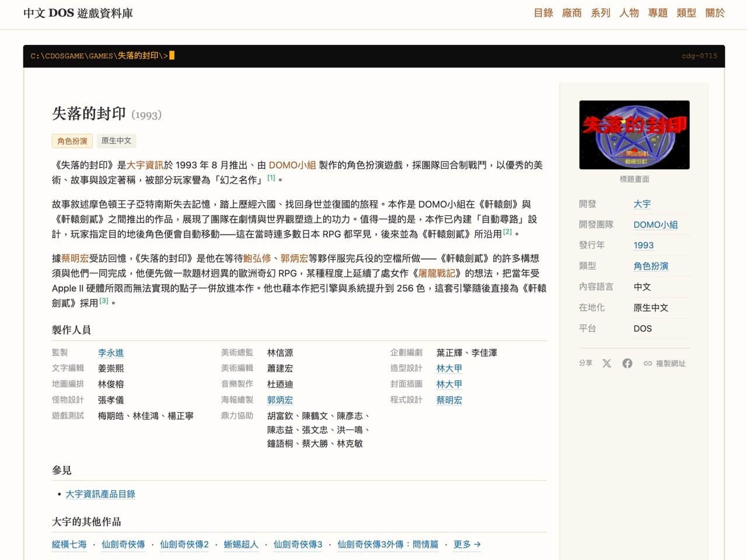
Task: Open the 縱橫七海 game link
Action: coord(69,544)
